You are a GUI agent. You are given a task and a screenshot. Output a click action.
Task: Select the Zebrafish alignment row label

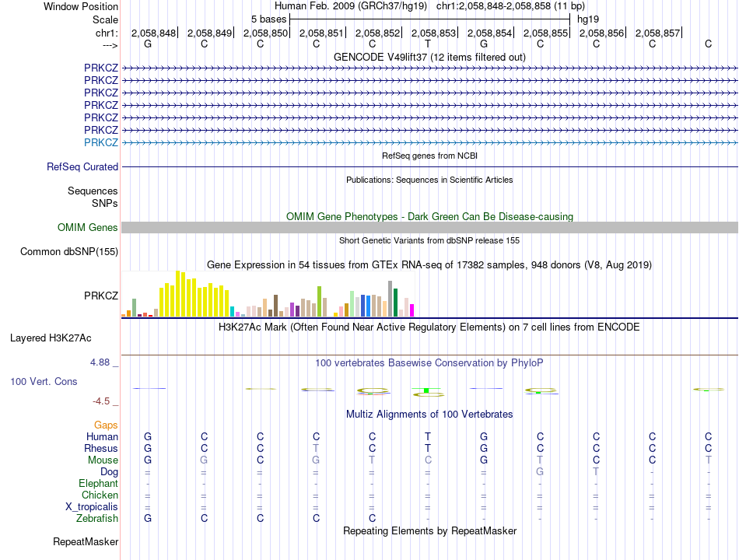pos(97,519)
